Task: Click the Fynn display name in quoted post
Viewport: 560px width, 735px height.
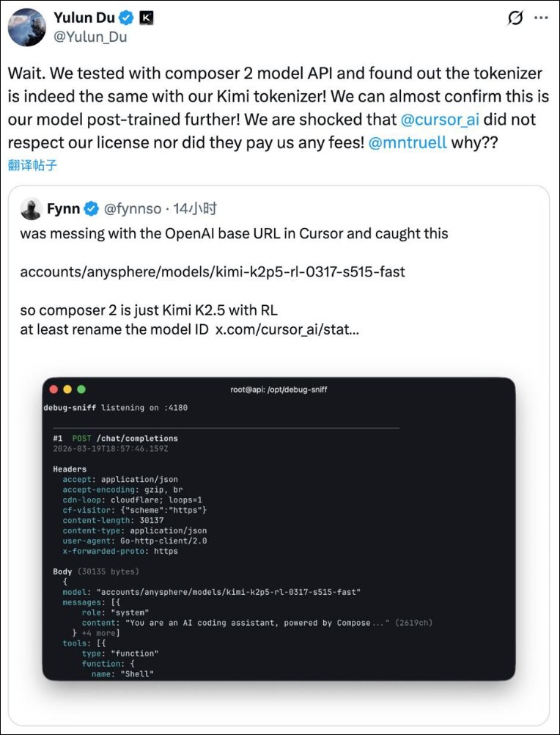Action: click(x=65, y=208)
